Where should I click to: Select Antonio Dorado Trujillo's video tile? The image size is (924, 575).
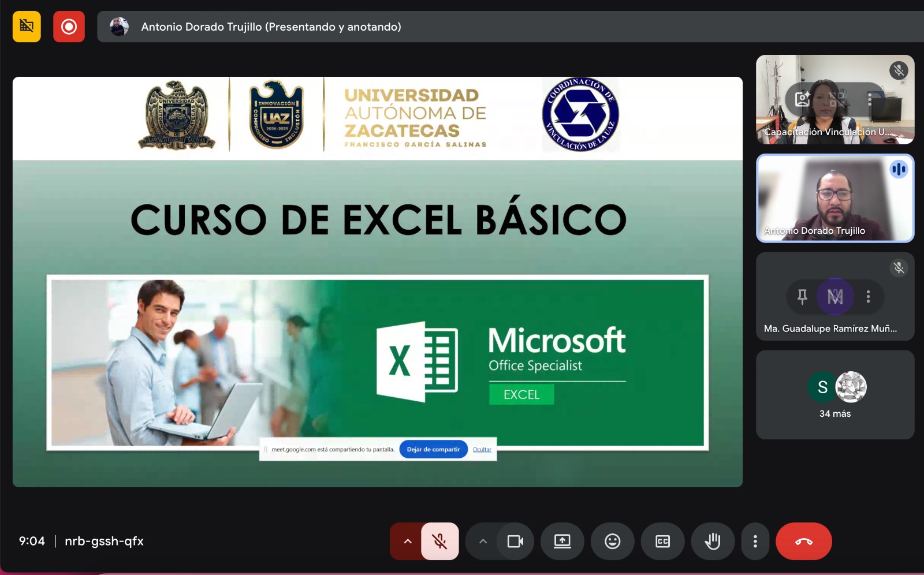tap(835, 198)
